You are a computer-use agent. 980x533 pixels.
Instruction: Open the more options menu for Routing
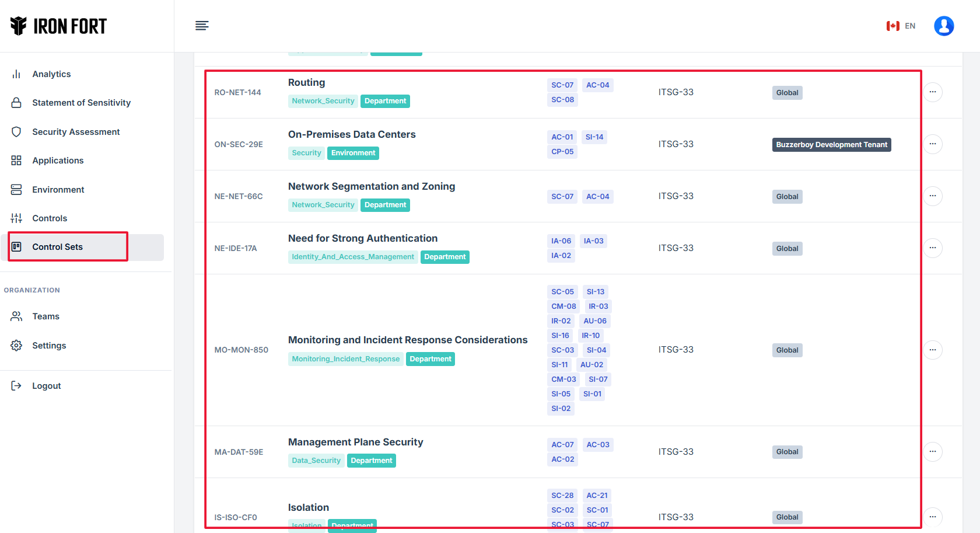tap(932, 92)
